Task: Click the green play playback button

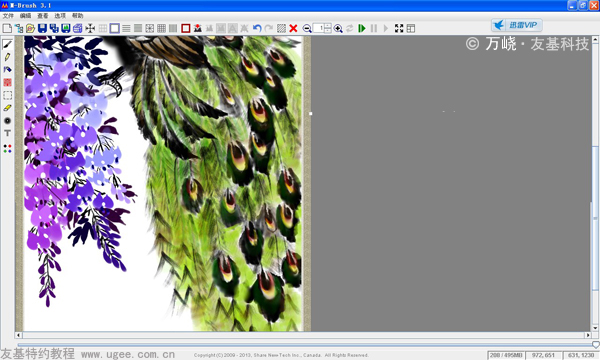Action: (x=362, y=28)
